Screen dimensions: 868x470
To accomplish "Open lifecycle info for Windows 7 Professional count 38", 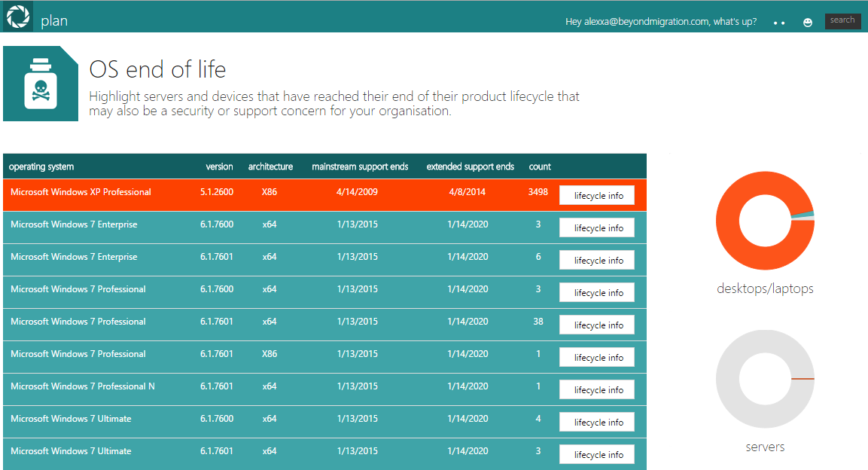I will pos(597,325).
